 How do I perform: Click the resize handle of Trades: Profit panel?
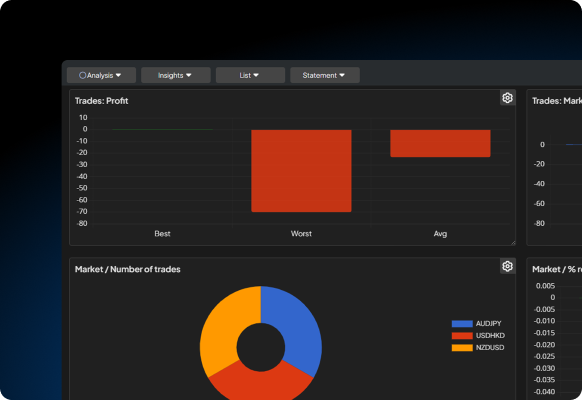[x=513, y=243]
